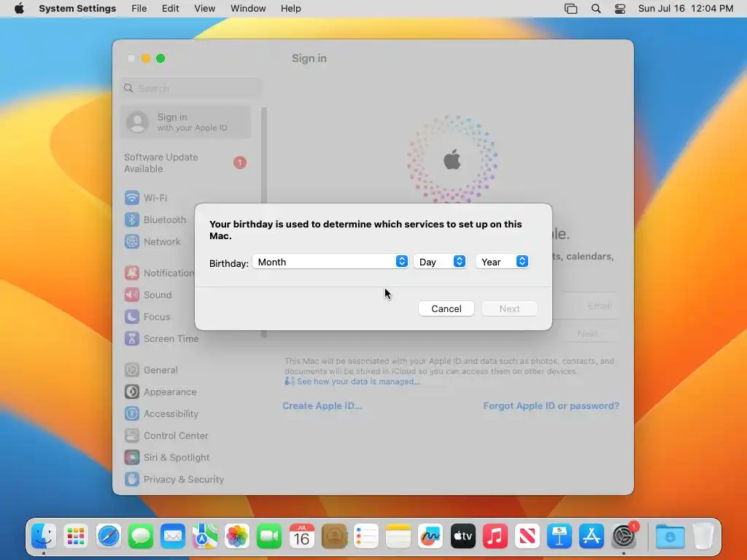This screenshot has height=560, width=747.
Task: Click System Settings icon in Dock
Action: click(x=624, y=537)
